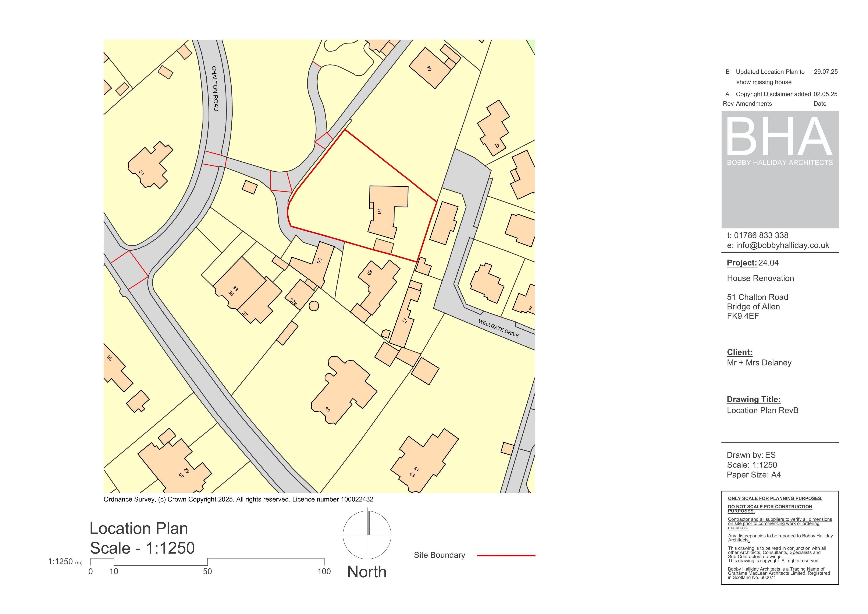Click the Chalton Road street label
This screenshot has height=614, width=868.
[214, 88]
